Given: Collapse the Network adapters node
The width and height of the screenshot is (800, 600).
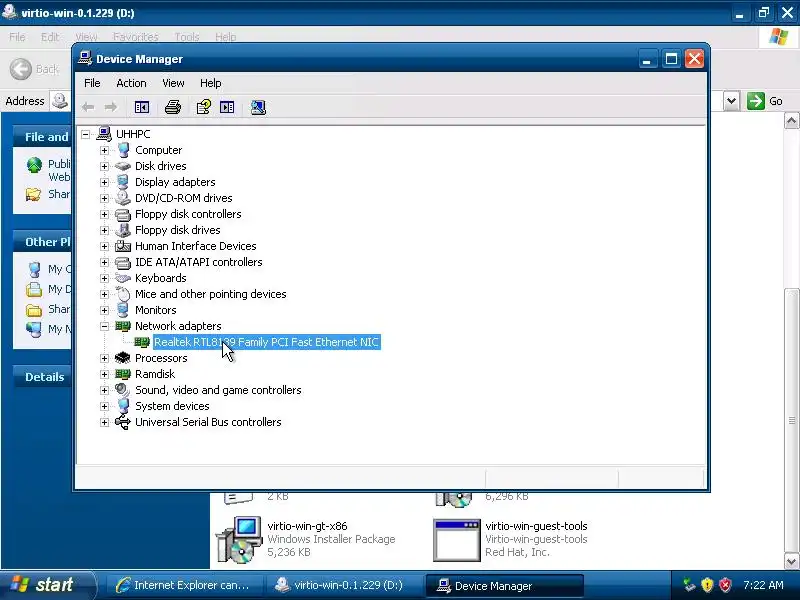Looking at the screenshot, I should 104,326.
